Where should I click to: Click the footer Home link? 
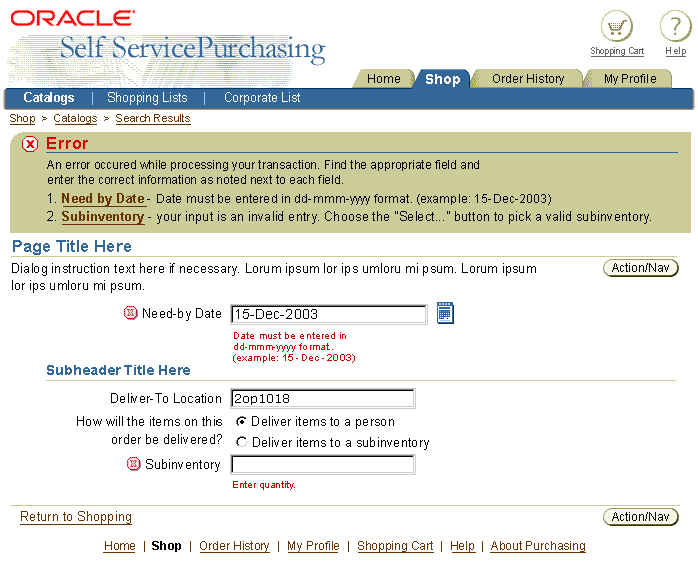[119, 546]
